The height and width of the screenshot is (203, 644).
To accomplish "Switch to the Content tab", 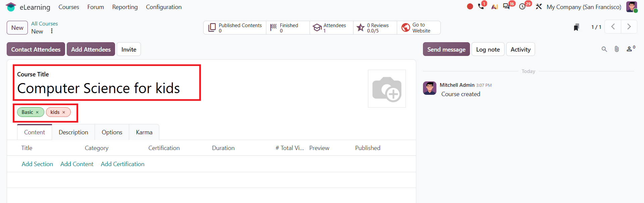I will (x=35, y=132).
